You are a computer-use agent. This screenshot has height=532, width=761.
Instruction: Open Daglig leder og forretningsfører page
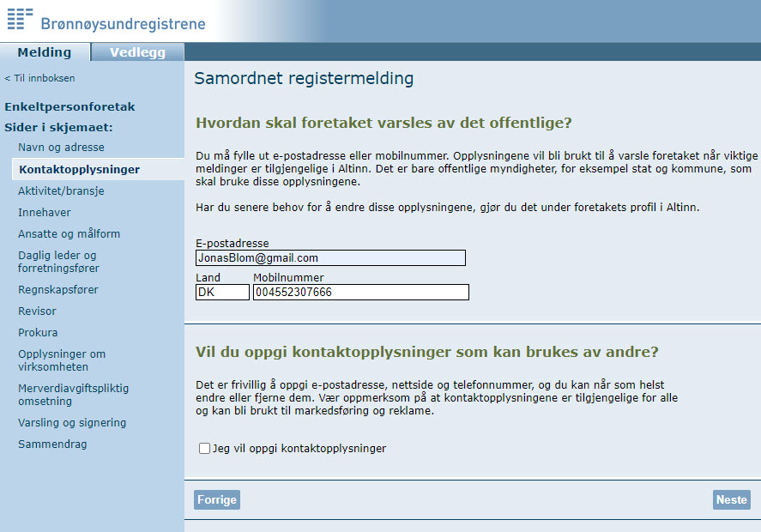[58, 262]
